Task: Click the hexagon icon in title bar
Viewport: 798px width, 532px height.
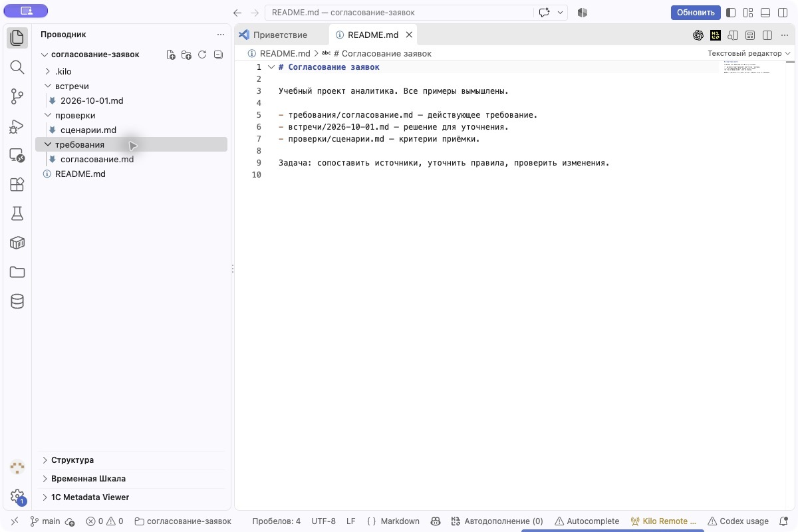Action: click(x=582, y=13)
